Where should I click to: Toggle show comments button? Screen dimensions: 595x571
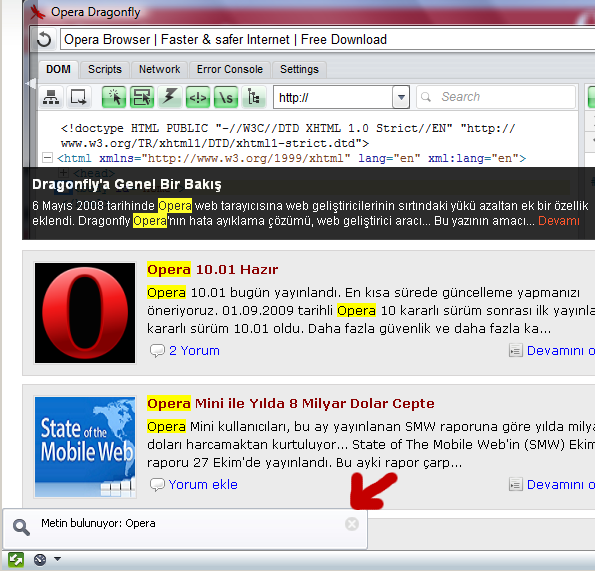[x=198, y=97]
